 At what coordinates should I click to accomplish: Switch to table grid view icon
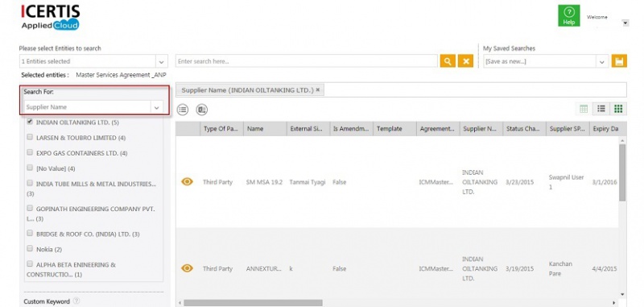(x=584, y=109)
